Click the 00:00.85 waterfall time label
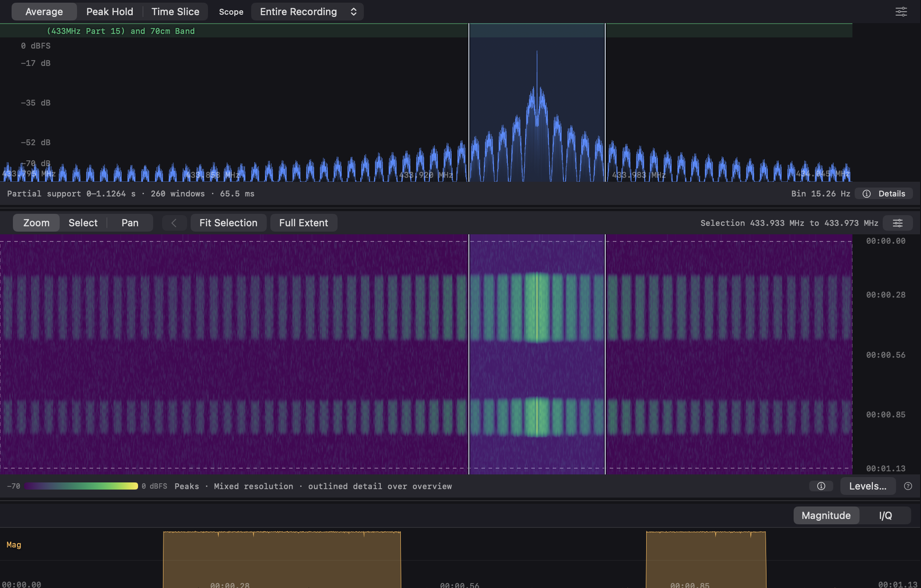921x588 pixels. coord(886,415)
